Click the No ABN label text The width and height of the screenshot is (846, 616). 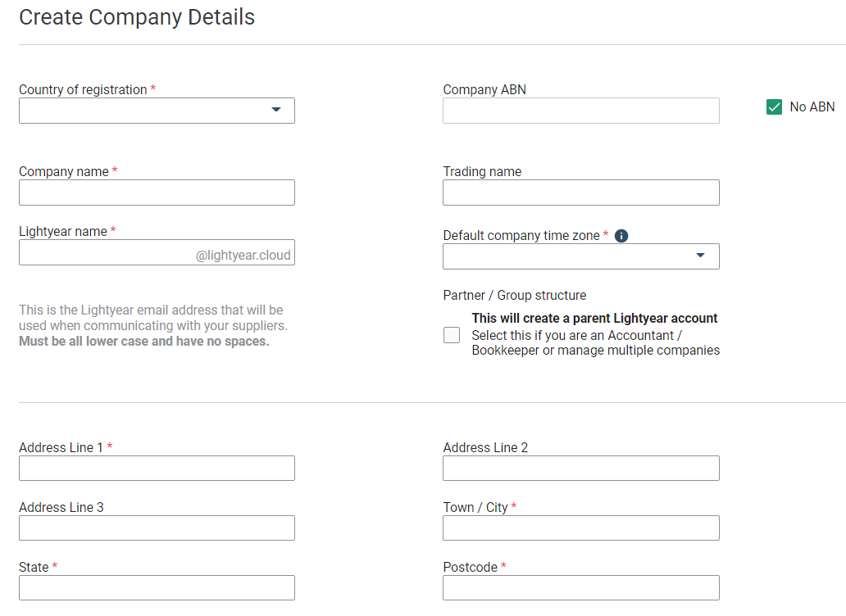click(x=812, y=106)
